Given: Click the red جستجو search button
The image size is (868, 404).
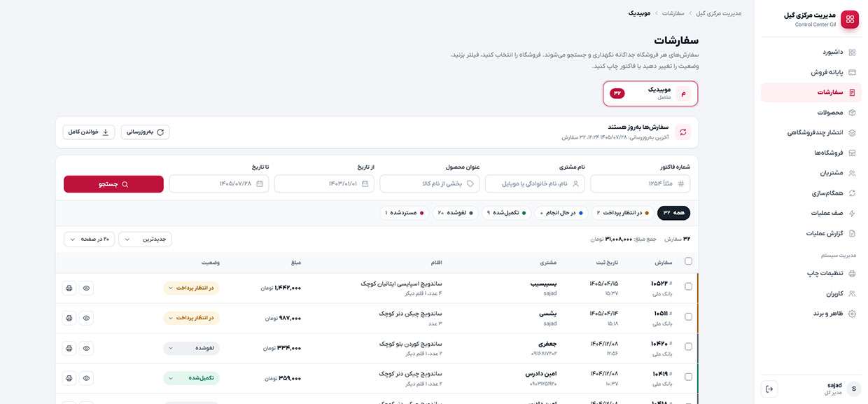Looking at the screenshot, I should [x=113, y=184].
